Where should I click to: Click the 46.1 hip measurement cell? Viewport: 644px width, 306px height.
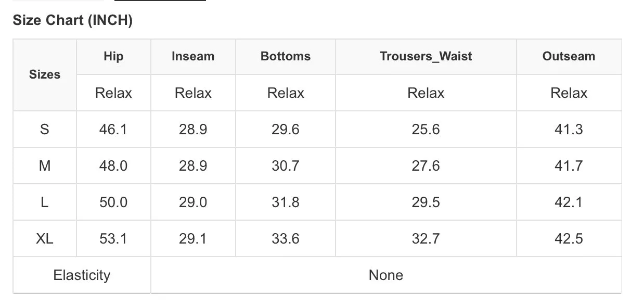pos(113,129)
